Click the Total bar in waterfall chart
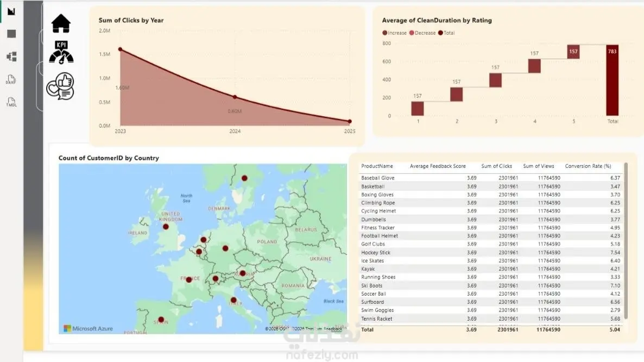 [x=612, y=80]
